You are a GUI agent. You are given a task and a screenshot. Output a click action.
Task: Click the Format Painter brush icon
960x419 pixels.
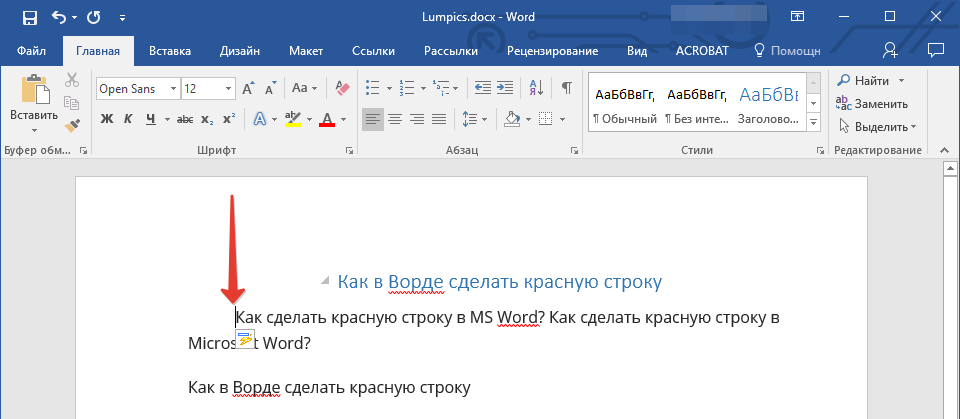coord(71,124)
